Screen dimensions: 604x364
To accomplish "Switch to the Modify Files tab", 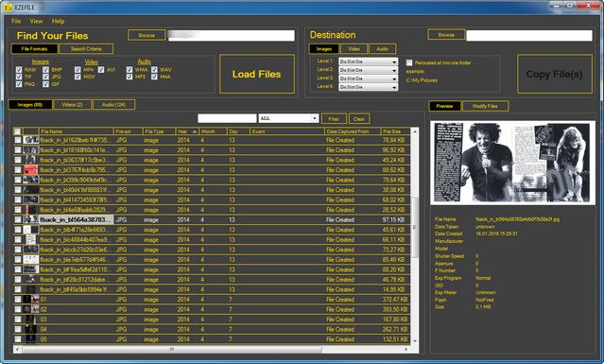I will pyautogui.click(x=485, y=106).
